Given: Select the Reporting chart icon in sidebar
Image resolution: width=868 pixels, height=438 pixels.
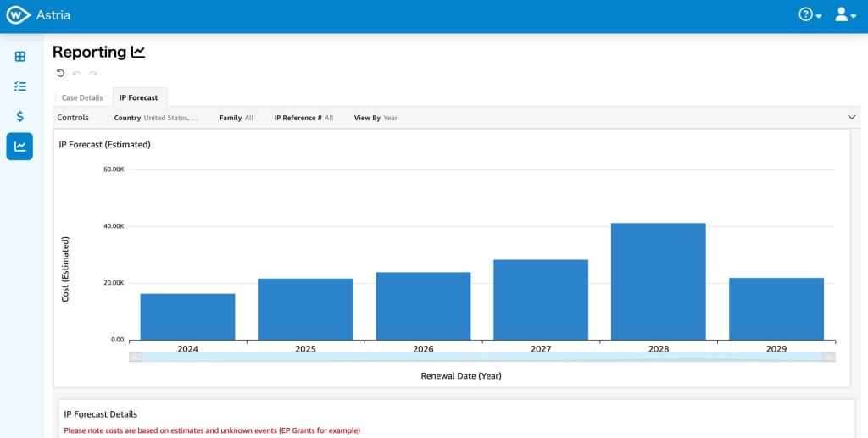Looking at the screenshot, I should [19, 146].
